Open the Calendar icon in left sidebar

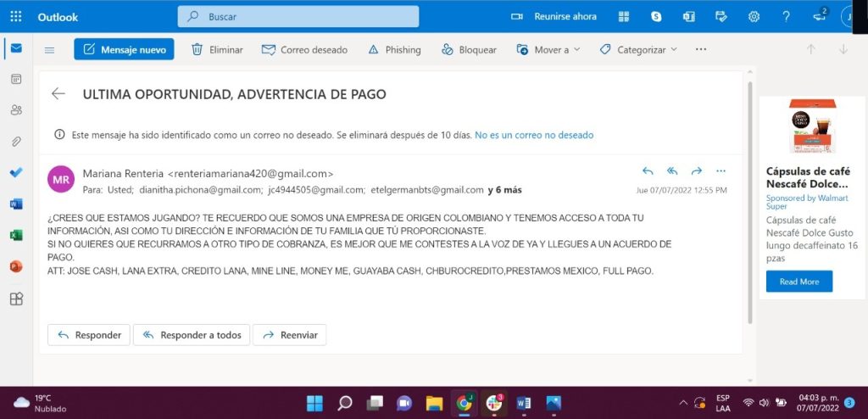click(x=16, y=79)
